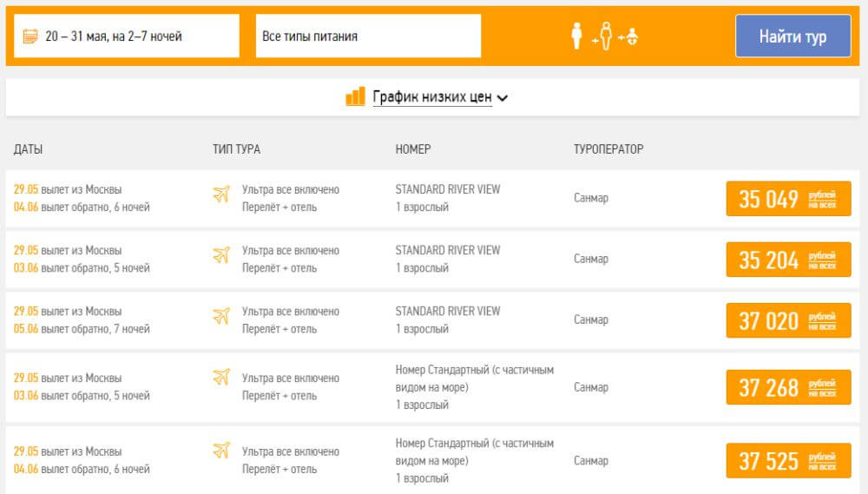Open 'Все типы питания' meal type dropdown
The image size is (868, 494).
[x=368, y=36]
